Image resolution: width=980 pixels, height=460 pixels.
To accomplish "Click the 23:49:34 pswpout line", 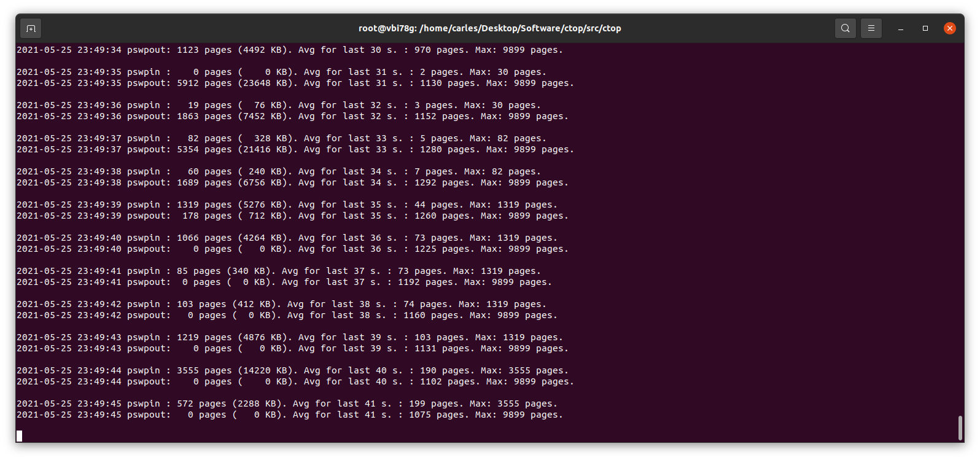I will tap(290, 50).
